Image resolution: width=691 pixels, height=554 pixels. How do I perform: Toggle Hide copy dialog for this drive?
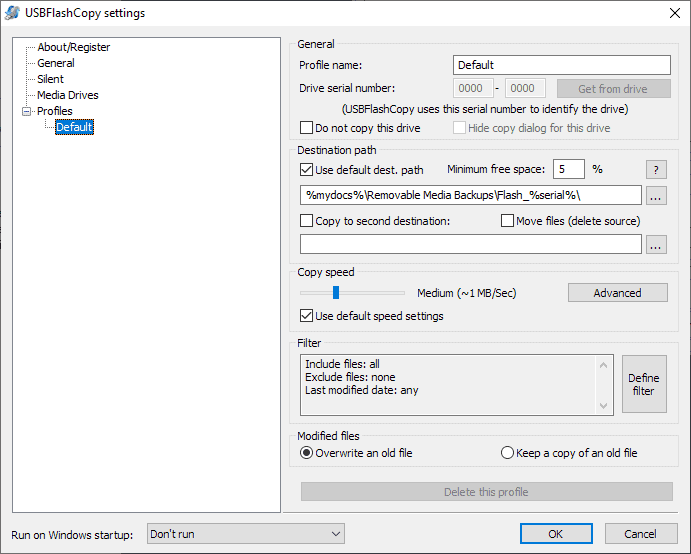(459, 128)
